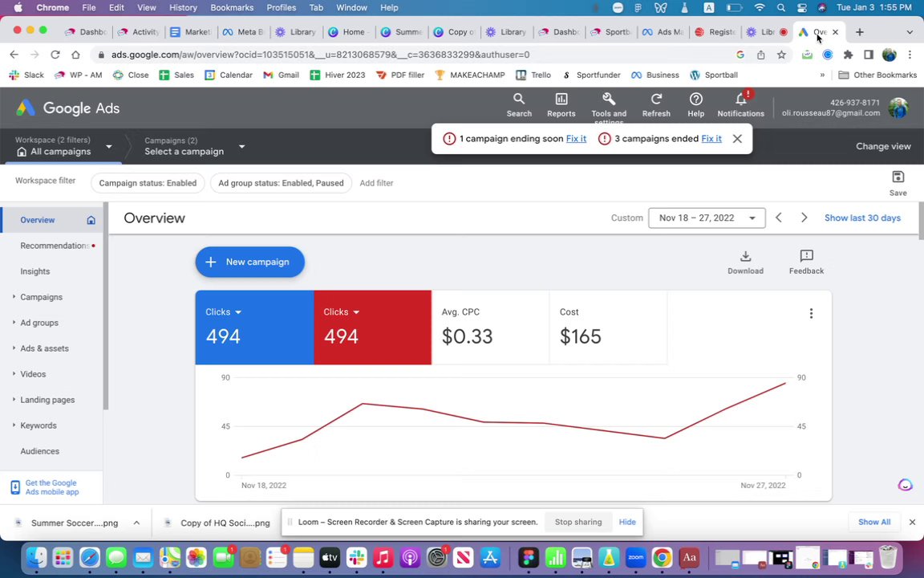Screen dimensions: 924x578
Task: Open the Chrome side panel icon
Action: 869,55
